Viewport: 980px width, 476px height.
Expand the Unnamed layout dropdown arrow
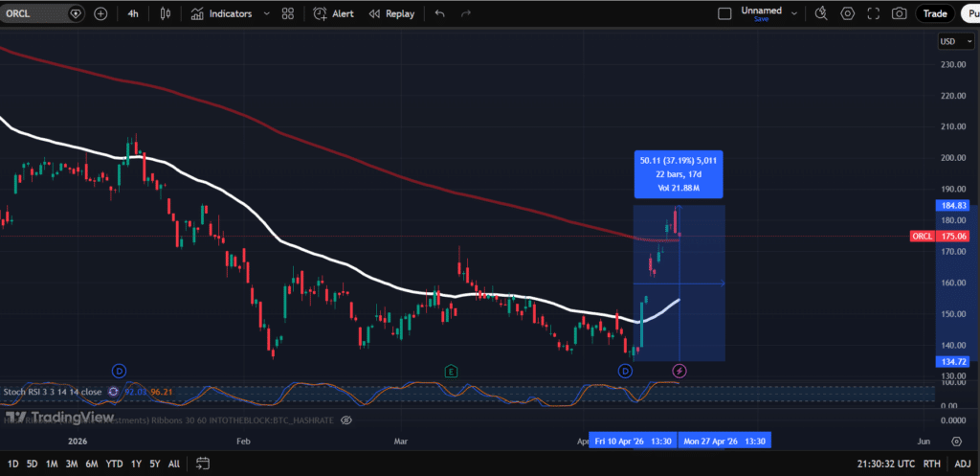click(x=793, y=13)
